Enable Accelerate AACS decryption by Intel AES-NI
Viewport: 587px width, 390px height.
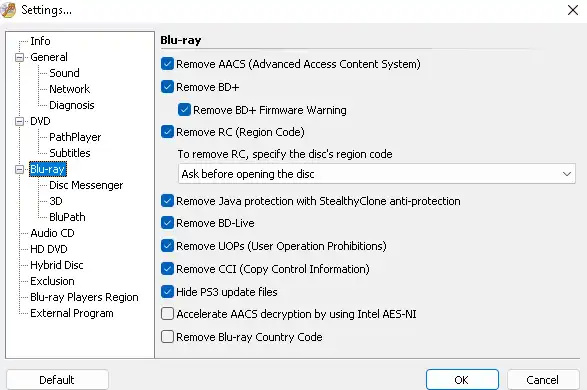pyautogui.click(x=167, y=314)
